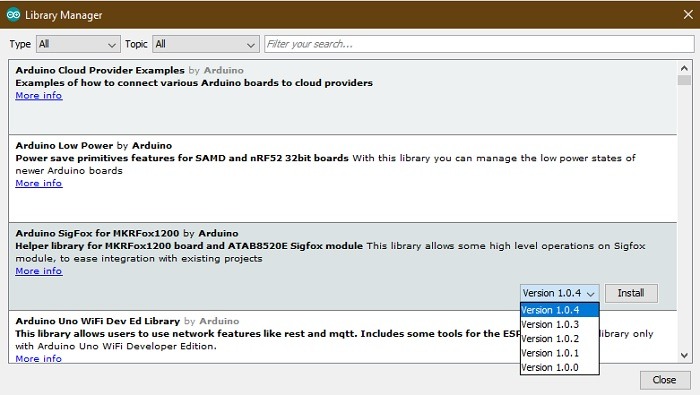Close the Library Manager window
The width and height of the screenshot is (700, 395).
[x=688, y=15]
